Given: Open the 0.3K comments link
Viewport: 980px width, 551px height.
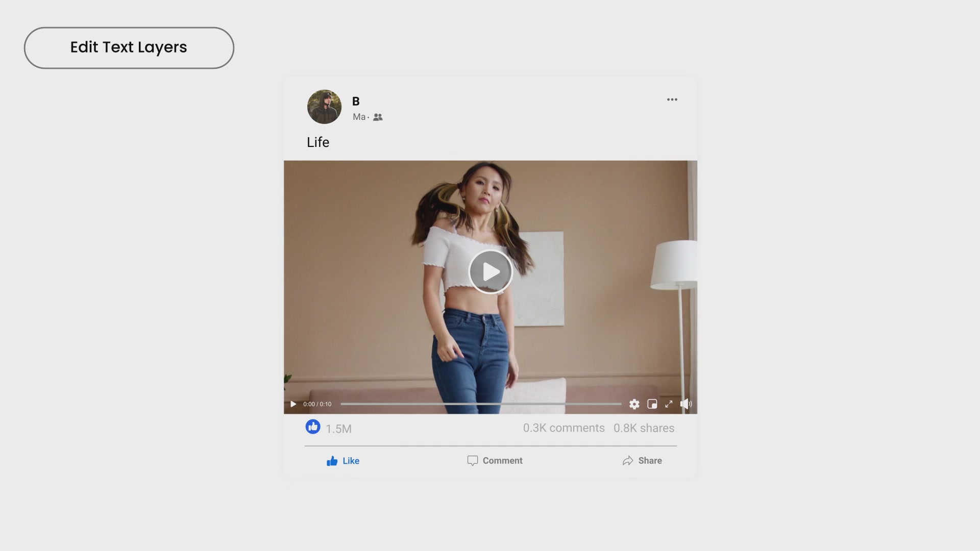Looking at the screenshot, I should (563, 428).
